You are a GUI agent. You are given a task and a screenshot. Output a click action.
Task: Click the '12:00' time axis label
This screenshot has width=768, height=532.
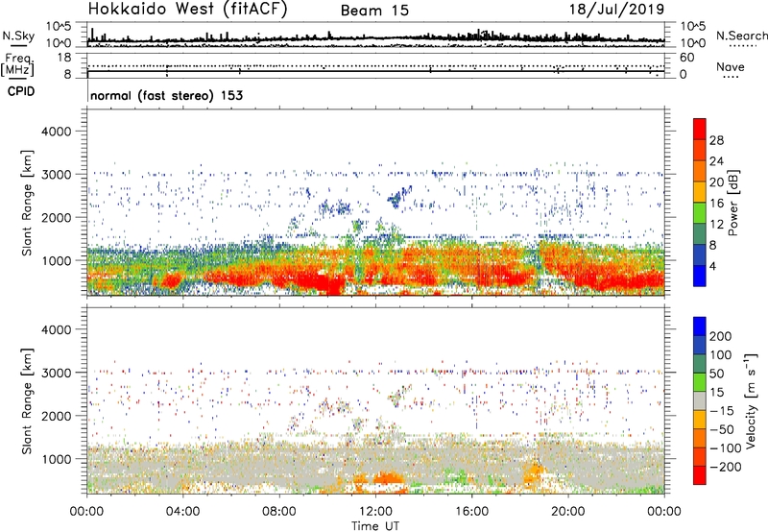[x=375, y=512]
